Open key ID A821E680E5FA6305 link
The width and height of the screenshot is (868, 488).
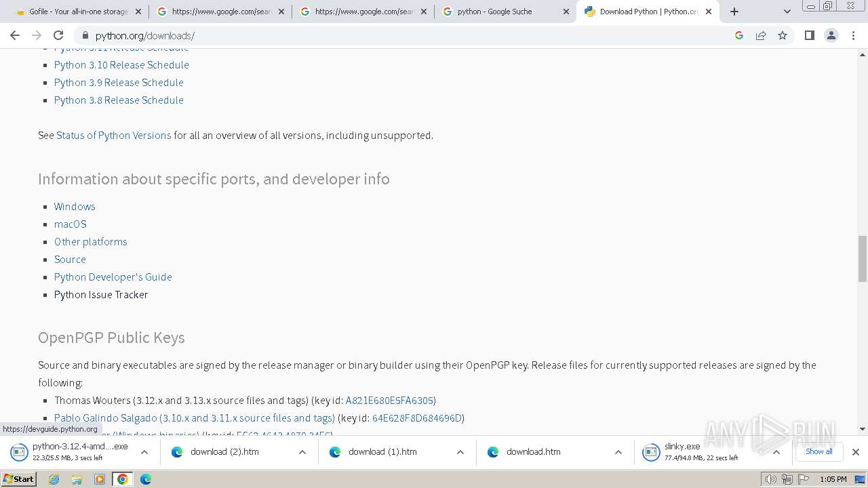(x=389, y=401)
